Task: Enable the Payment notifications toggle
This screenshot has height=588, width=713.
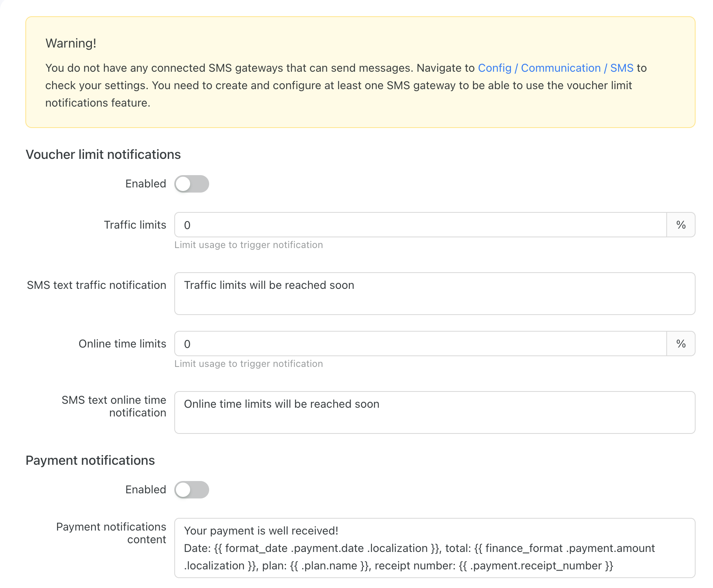Action: (192, 490)
